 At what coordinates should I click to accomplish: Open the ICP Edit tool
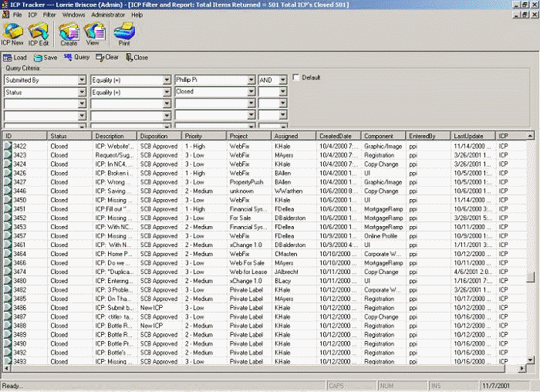point(39,33)
